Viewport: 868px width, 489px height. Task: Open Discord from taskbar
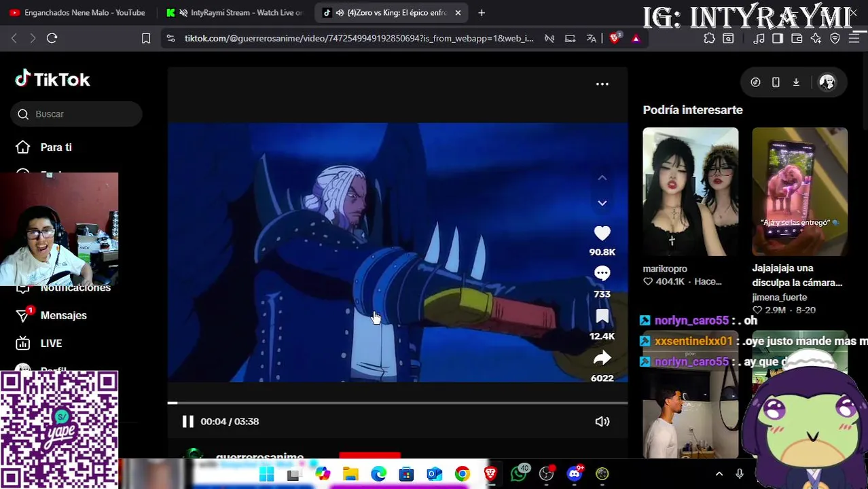tap(575, 474)
